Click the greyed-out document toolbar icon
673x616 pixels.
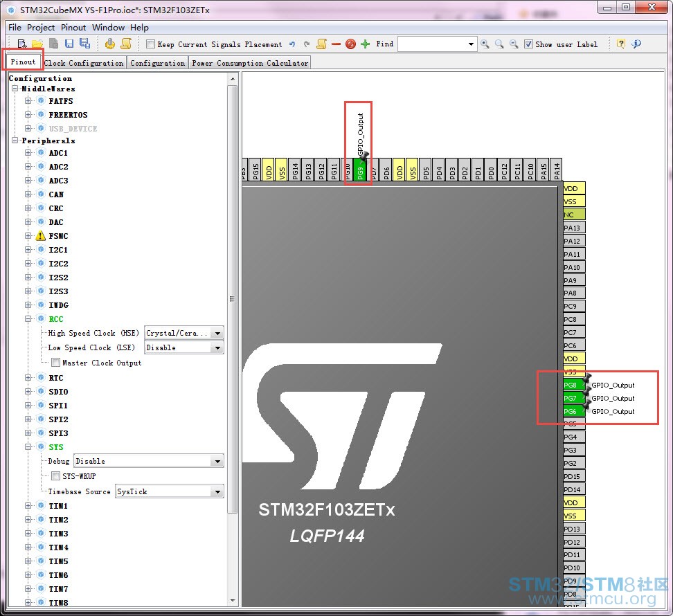[53, 44]
